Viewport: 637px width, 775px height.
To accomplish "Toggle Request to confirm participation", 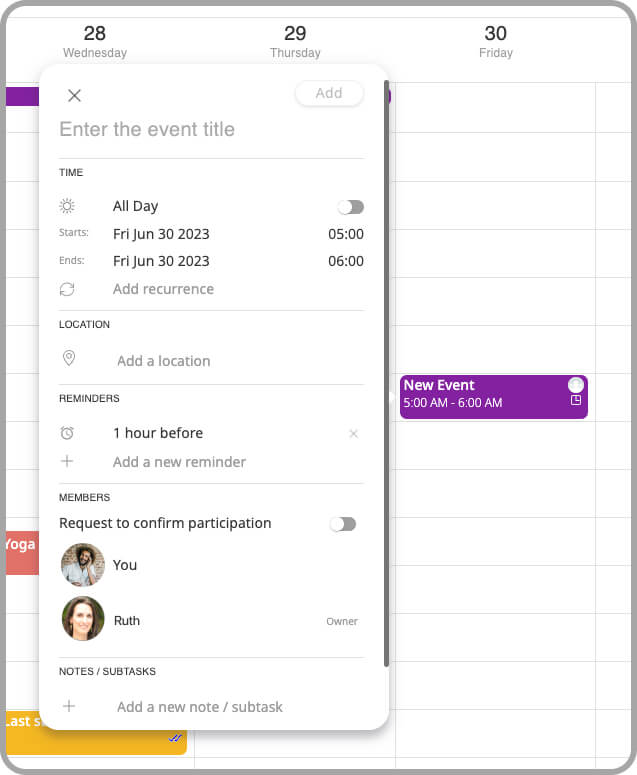I will tap(343, 524).
